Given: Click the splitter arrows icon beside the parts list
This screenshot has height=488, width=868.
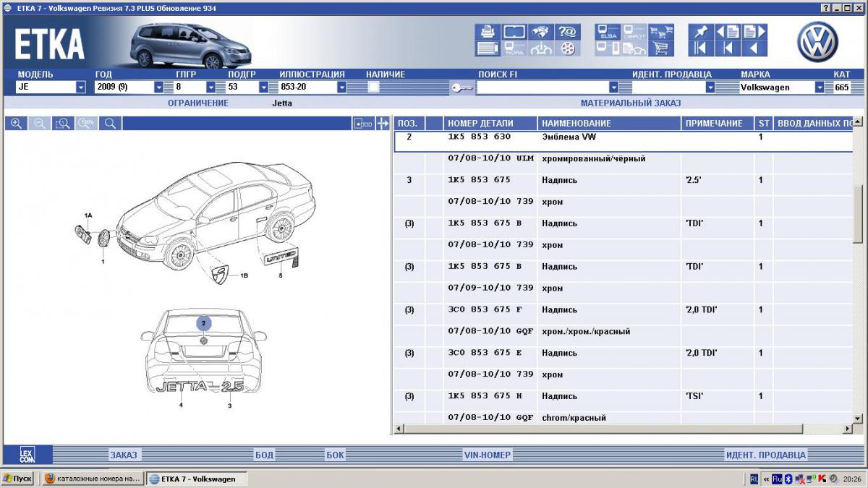Looking at the screenshot, I should [383, 124].
